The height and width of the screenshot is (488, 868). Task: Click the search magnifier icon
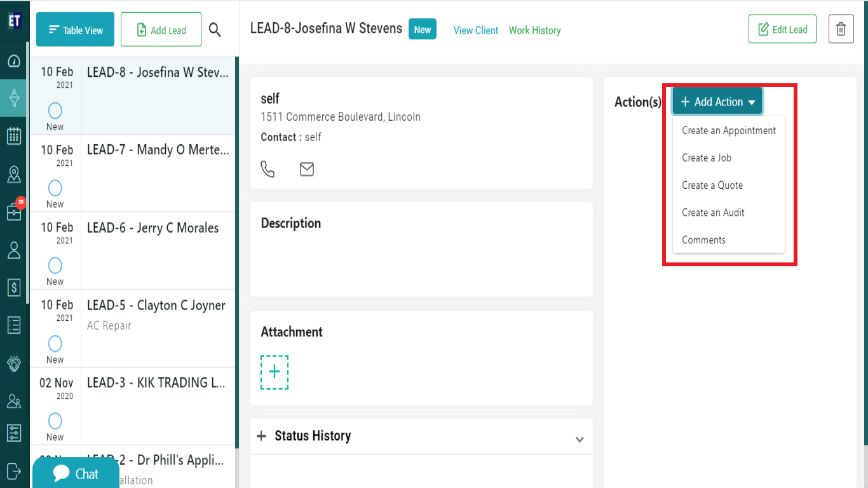[x=215, y=30]
